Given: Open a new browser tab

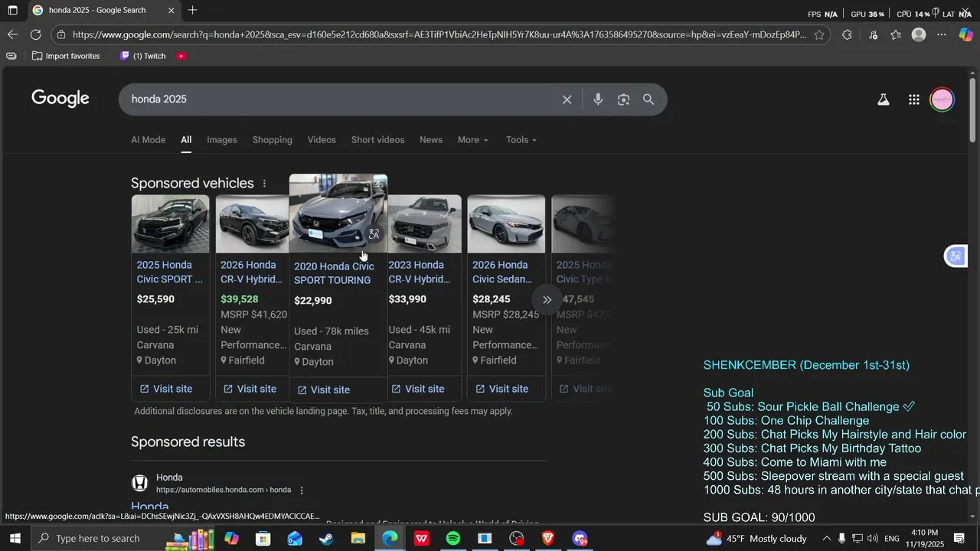Looking at the screenshot, I should pos(192,11).
